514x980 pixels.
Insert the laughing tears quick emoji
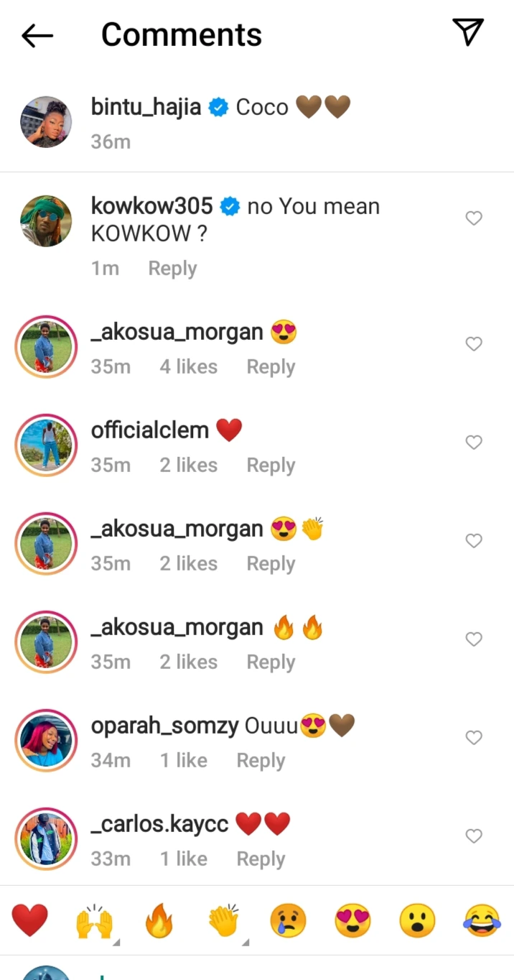(x=482, y=921)
